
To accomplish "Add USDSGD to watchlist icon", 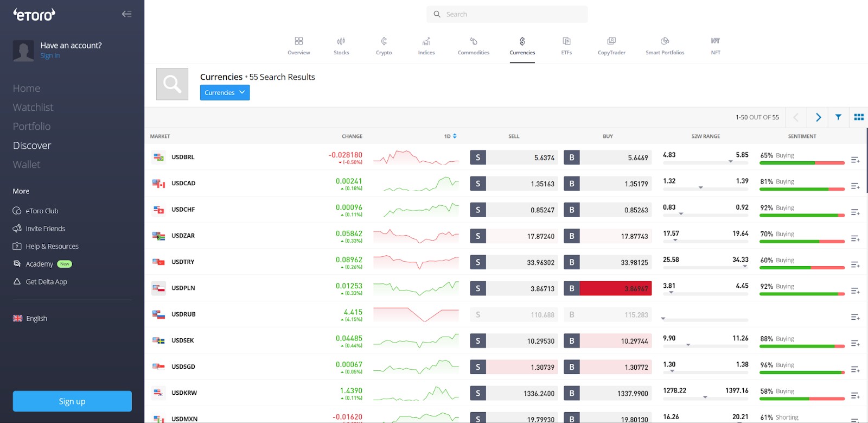I will click(x=856, y=369).
